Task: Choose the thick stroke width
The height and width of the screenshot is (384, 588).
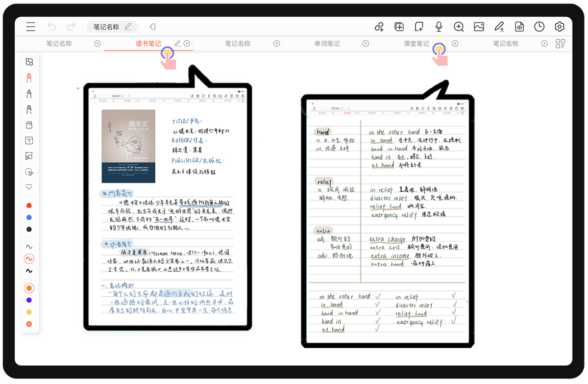Action: (29, 271)
